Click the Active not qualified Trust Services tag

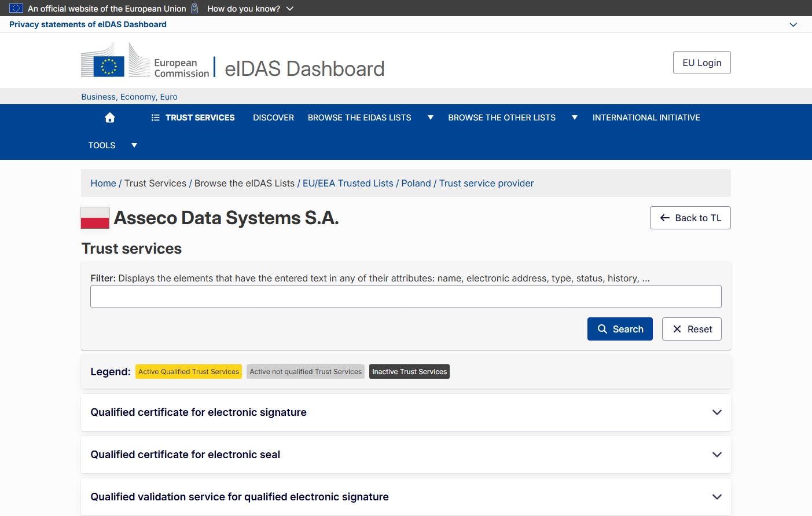click(x=306, y=372)
